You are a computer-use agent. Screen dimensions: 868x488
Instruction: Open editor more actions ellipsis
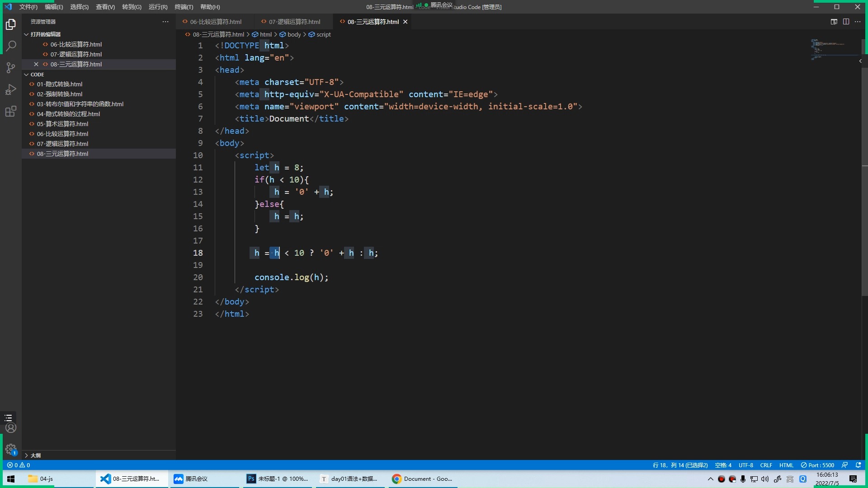coord(858,22)
